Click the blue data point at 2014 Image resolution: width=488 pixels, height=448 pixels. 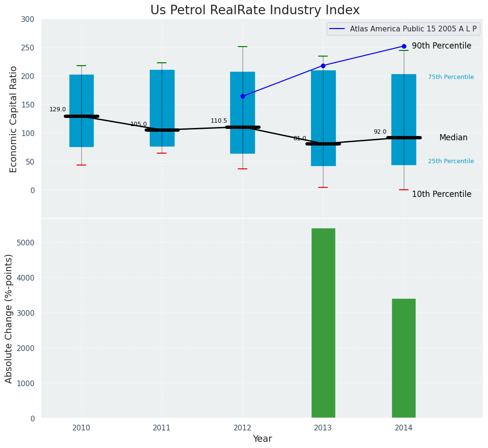pos(404,46)
